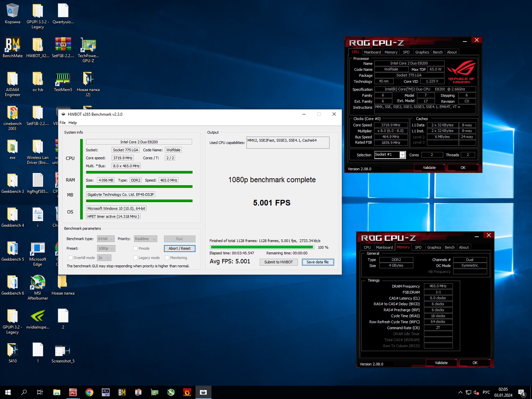
Task: Open the Wireless Lan Driver folder
Action: 38,152
